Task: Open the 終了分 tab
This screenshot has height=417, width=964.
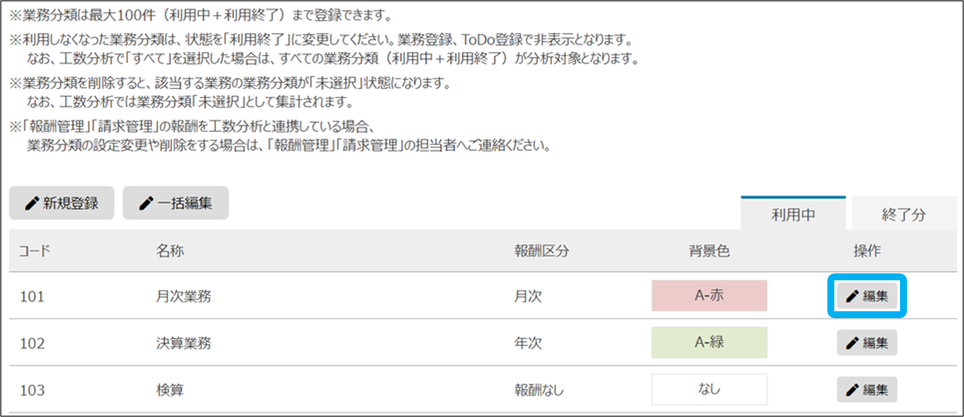Action: [x=903, y=213]
